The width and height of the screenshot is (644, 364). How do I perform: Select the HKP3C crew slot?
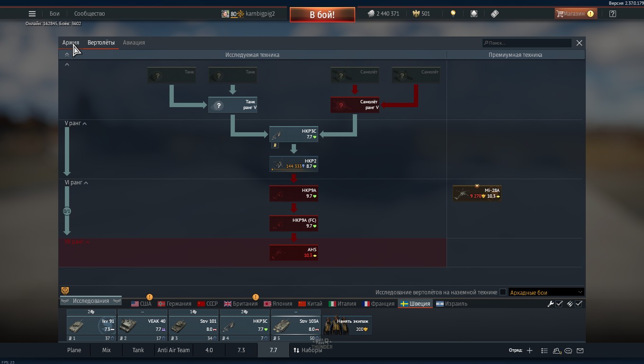click(x=245, y=326)
